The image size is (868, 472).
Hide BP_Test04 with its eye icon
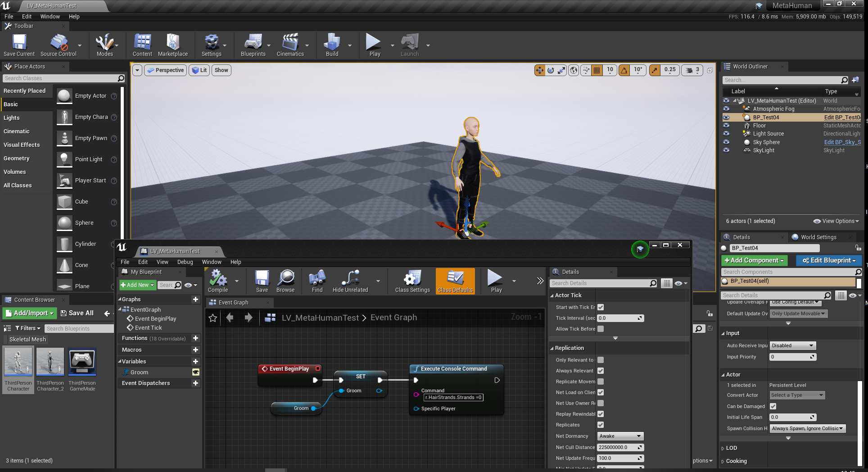pos(726,117)
